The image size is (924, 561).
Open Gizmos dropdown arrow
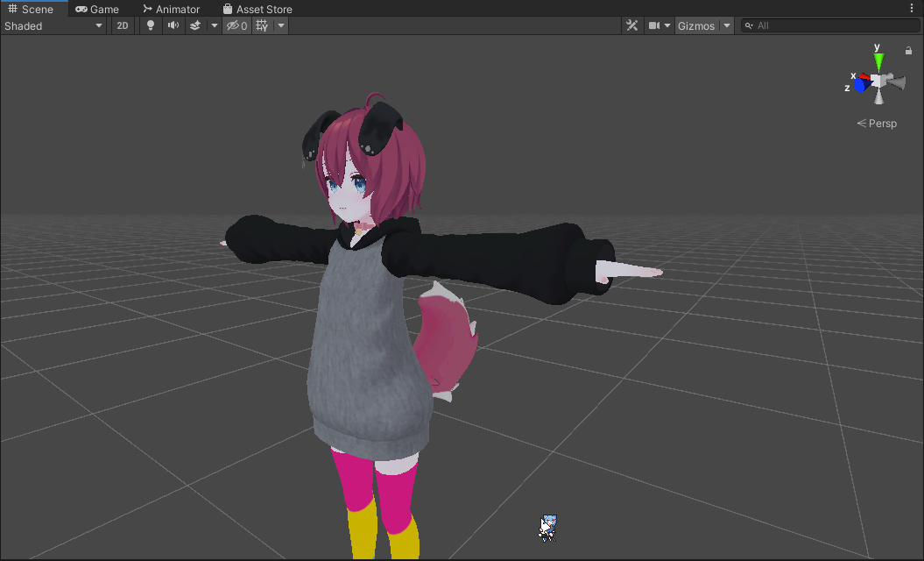[x=727, y=25]
